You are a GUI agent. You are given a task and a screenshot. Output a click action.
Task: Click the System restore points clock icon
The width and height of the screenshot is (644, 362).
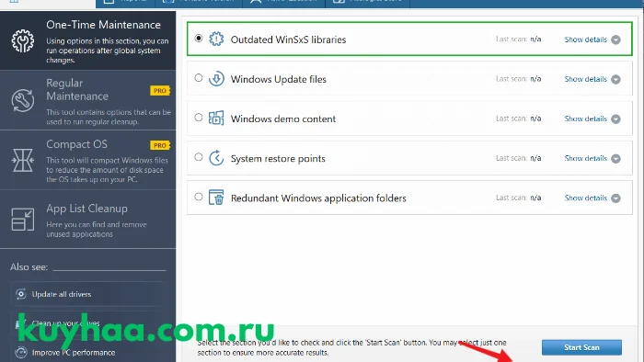point(216,158)
